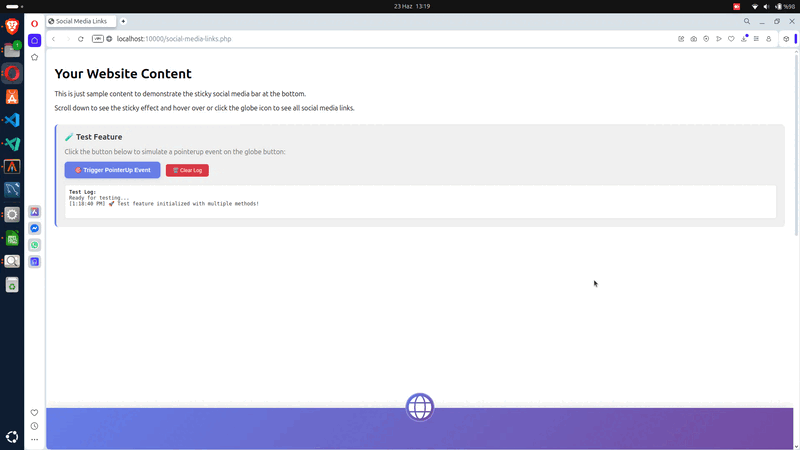
Task: Open Brave browser from the dock
Action: [12, 26]
